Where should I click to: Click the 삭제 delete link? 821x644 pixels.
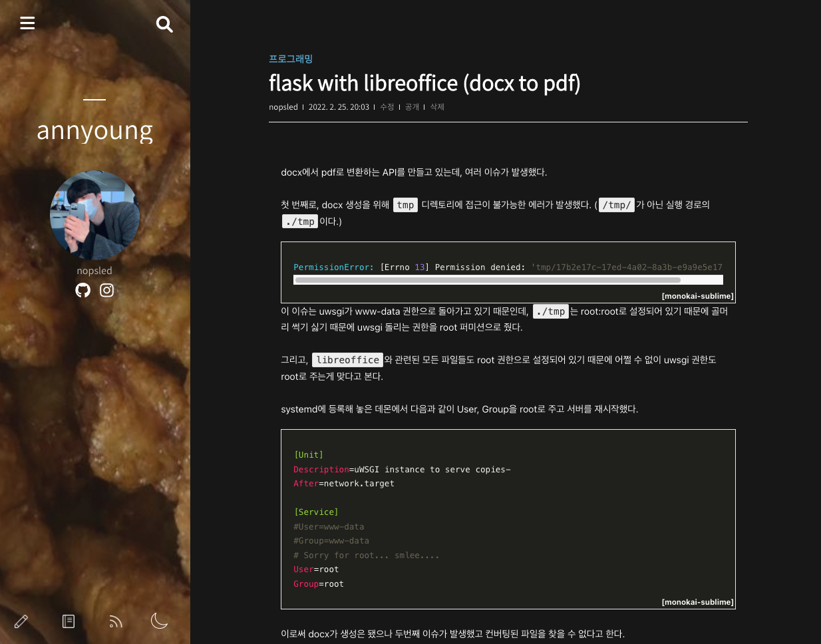pyautogui.click(x=437, y=107)
